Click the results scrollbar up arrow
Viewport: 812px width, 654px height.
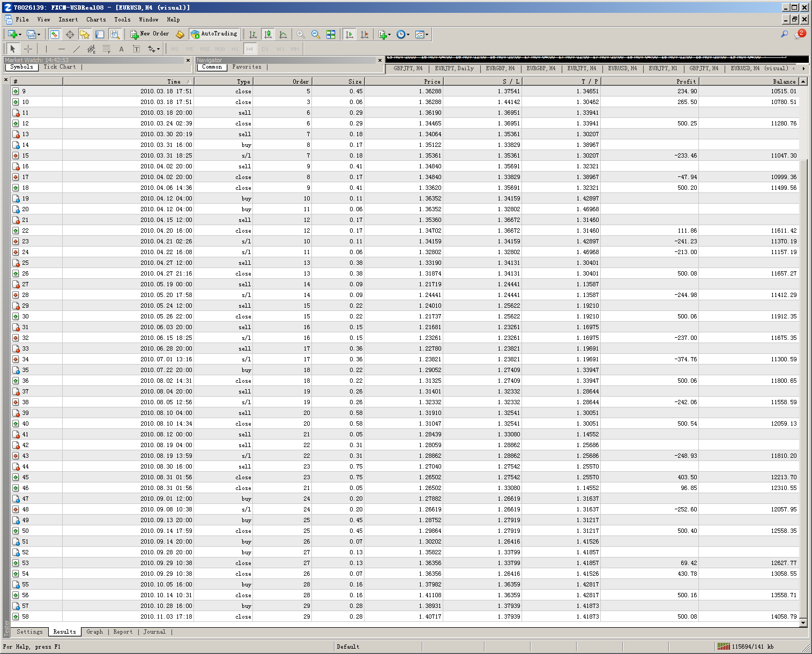pos(803,81)
